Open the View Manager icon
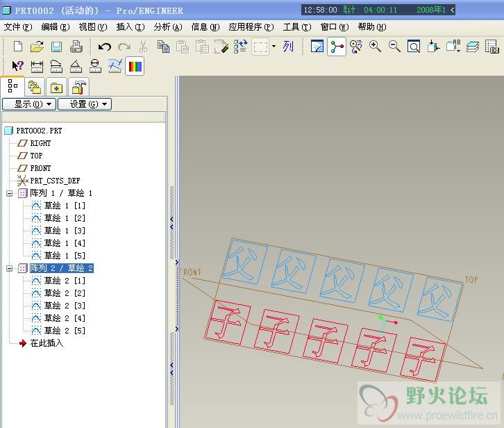 (x=492, y=47)
